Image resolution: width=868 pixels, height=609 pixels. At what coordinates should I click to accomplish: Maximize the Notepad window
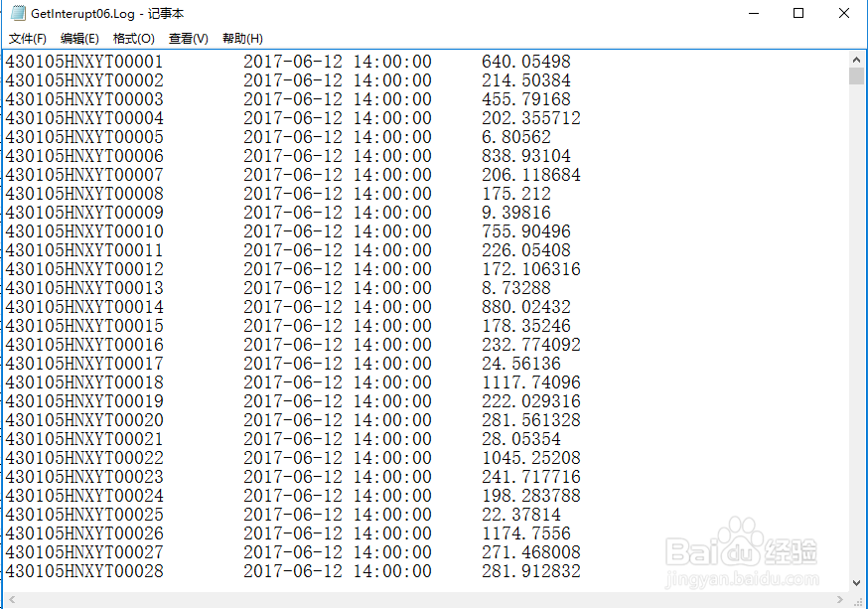(x=798, y=13)
